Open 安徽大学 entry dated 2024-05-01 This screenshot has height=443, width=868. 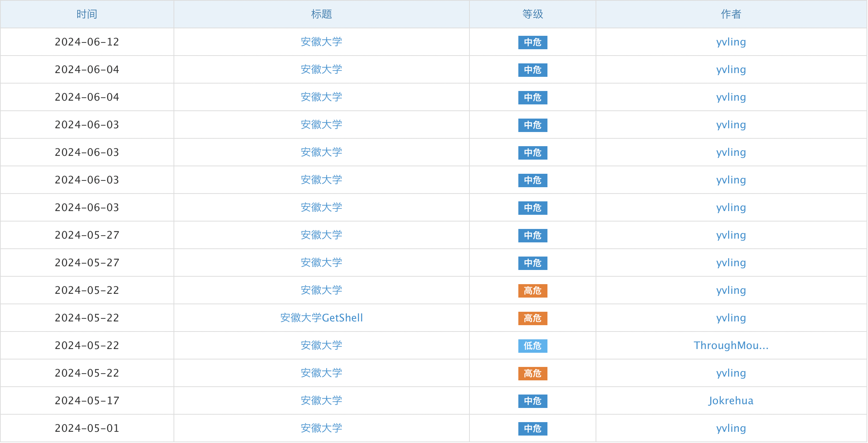tap(321, 428)
